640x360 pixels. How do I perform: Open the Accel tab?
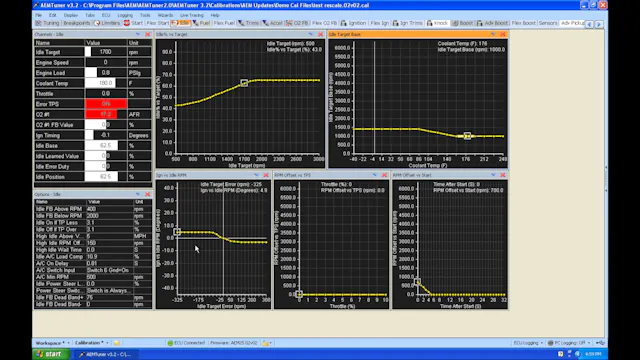pyautogui.click(x=273, y=23)
